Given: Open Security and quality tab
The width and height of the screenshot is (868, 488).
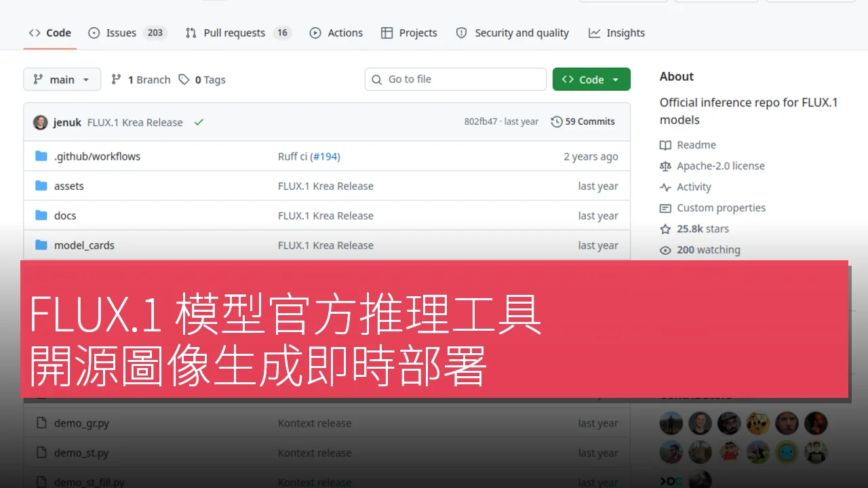Looking at the screenshot, I should (x=513, y=33).
